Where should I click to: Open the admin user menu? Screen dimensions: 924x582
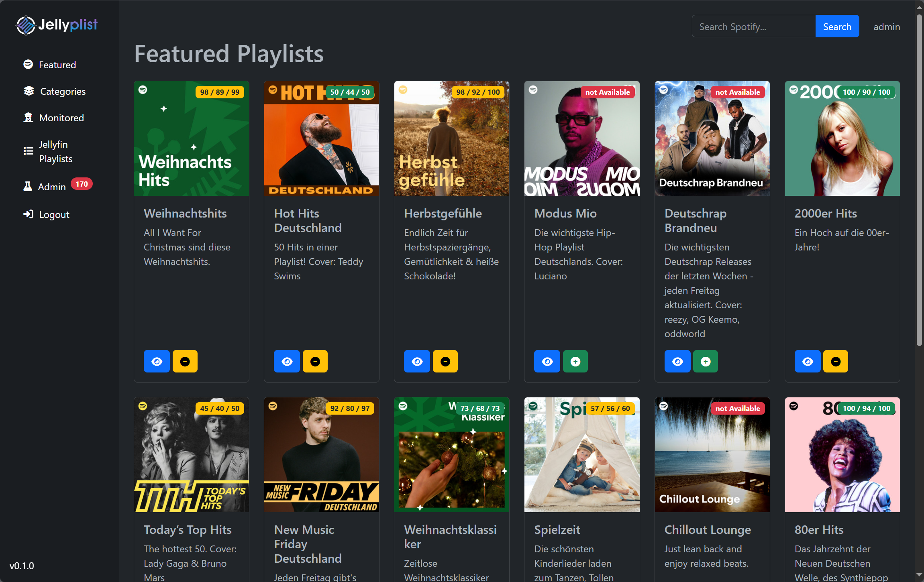coord(886,26)
